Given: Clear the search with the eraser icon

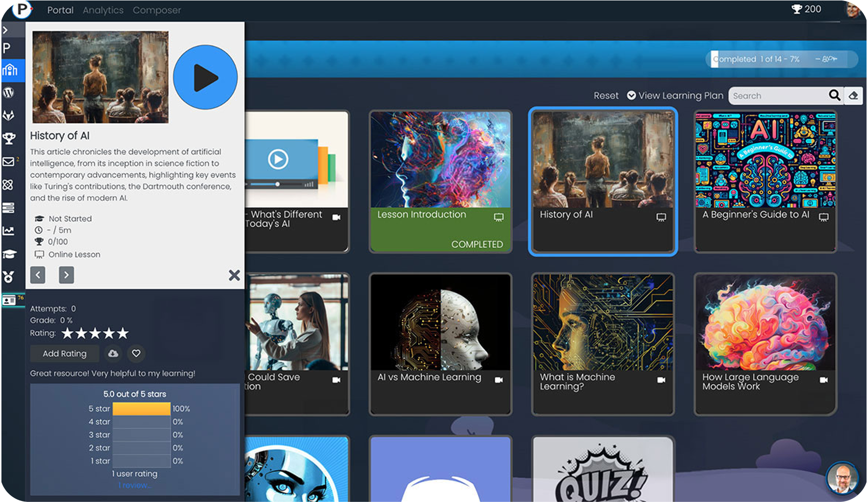Looking at the screenshot, I should click(x=853, y=96).
